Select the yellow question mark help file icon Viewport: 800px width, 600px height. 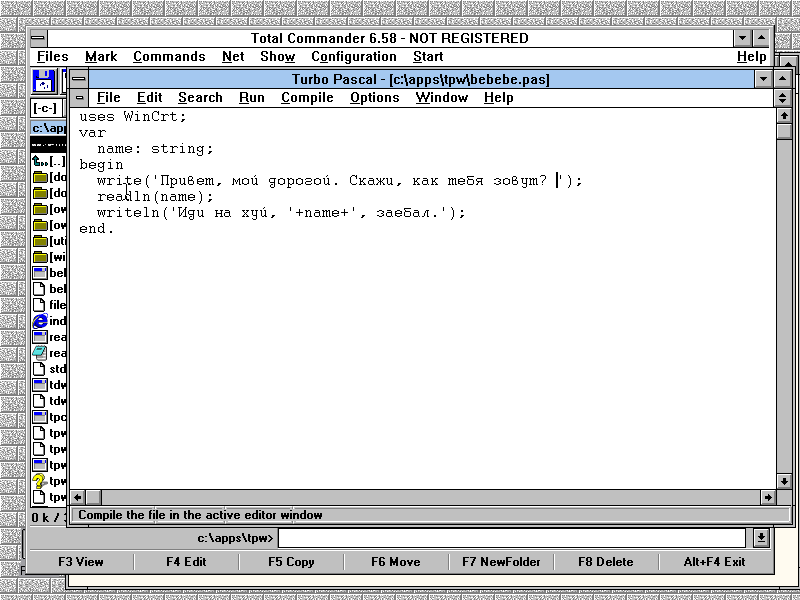tap(40, 481)
